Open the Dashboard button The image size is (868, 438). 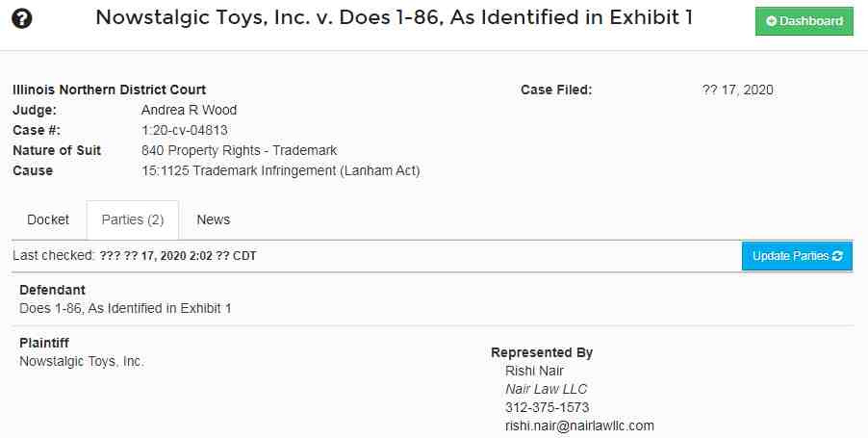(x=804, y=21)
